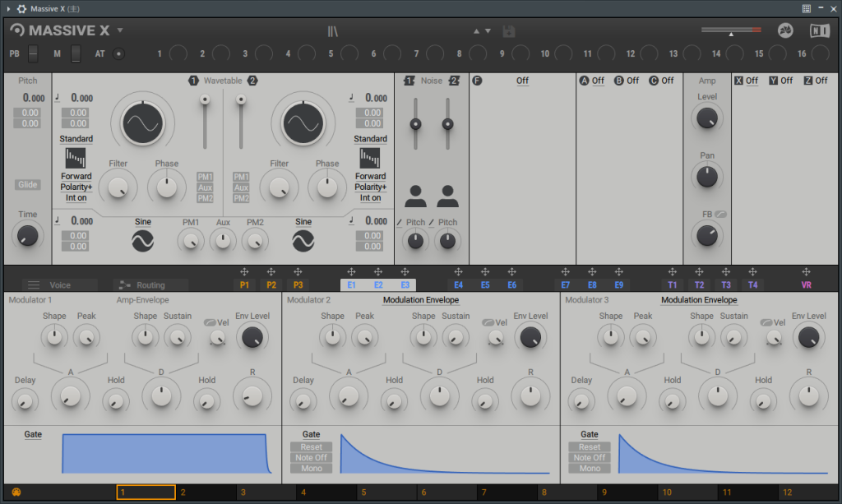Click Modulator 3 Reset button

pyautogui.click(x=590, y=446)
